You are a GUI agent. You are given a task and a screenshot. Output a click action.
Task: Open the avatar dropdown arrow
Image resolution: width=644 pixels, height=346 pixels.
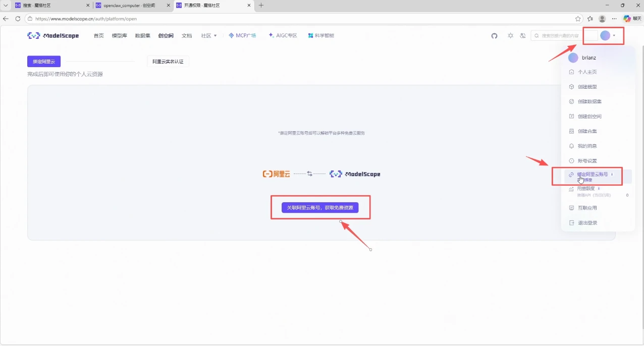point(614,35)
